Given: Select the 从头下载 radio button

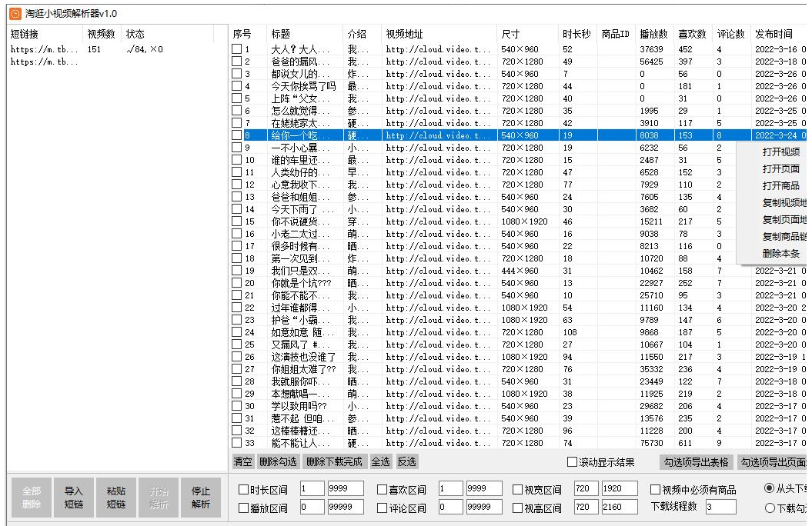Looking at the screenshot, I should (770, 488).
